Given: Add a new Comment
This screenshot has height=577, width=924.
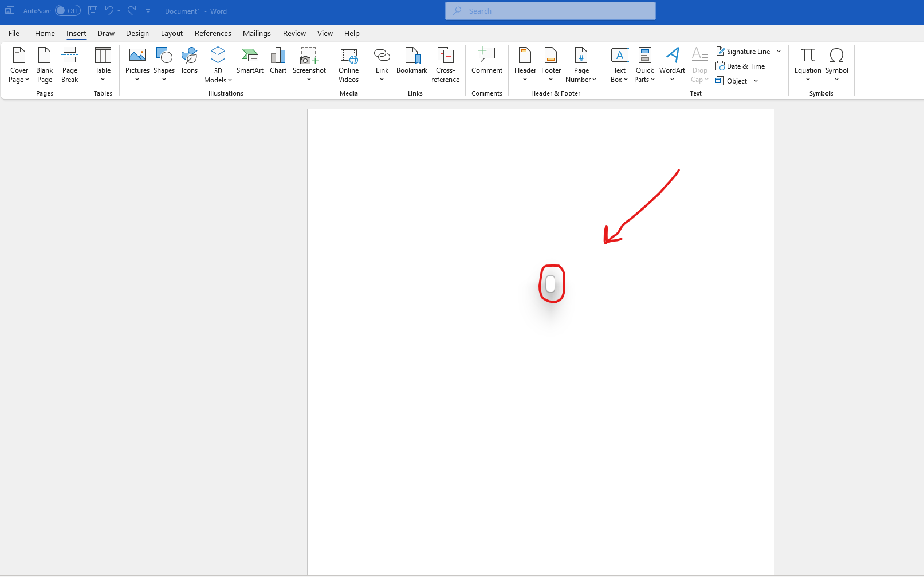Looking at the screenshot, I should coord(487,61).
